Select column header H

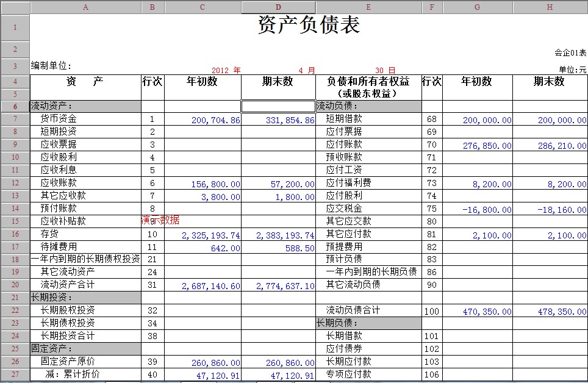click(x=550, y=7)
